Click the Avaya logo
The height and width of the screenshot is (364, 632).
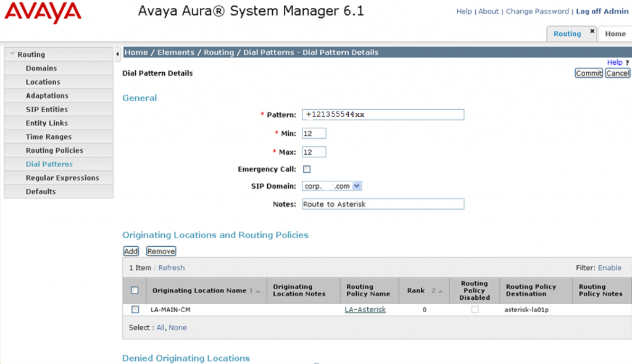coord(41,11)
